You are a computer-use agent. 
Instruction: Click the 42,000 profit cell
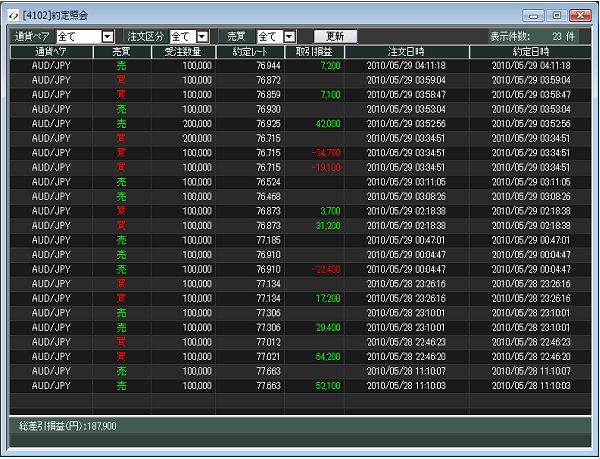328,123
